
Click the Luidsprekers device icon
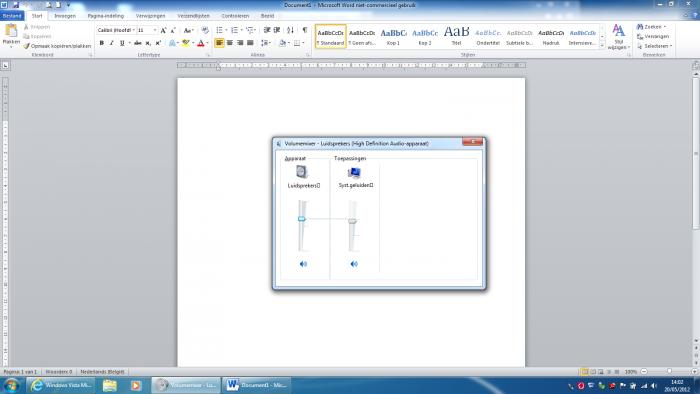click(x=302, y=172)
